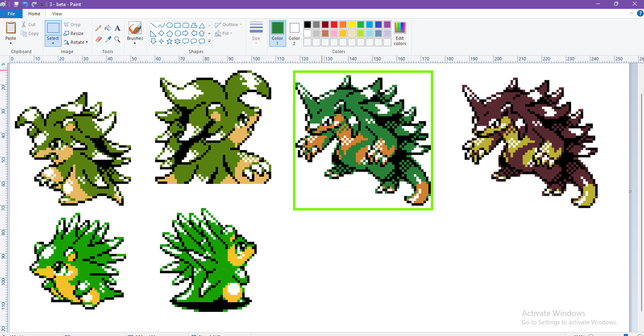This screenshot has height=336, width=644.
Task: Click the Cut button
Action: [28, 25]
